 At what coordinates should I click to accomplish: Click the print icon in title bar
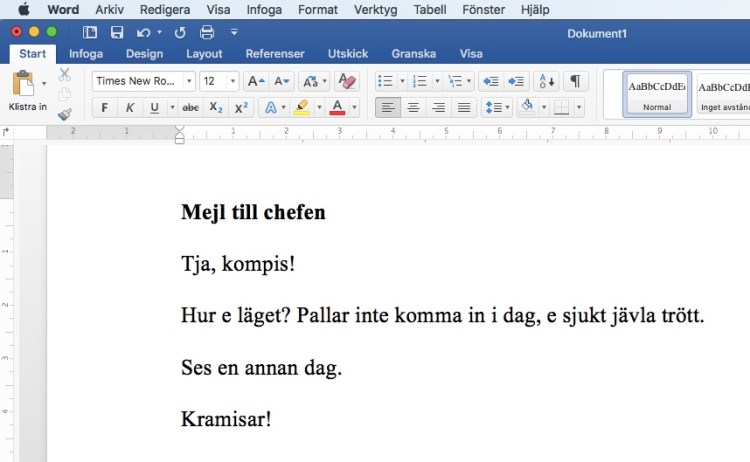pos(207,32)
